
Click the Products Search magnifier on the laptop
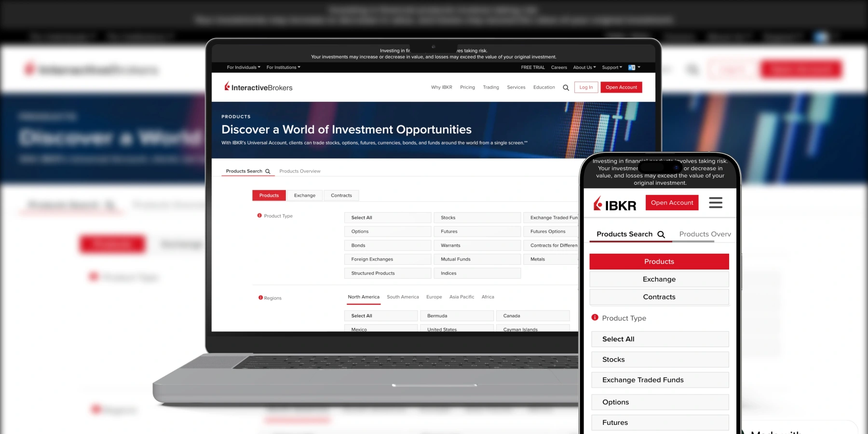268,171
